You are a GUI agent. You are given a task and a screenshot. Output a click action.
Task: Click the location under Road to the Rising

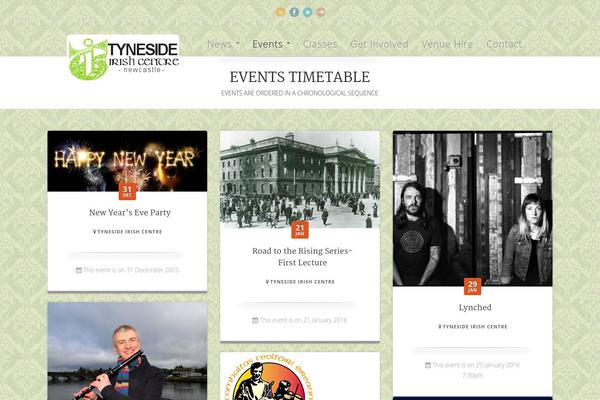pos(300,282)
